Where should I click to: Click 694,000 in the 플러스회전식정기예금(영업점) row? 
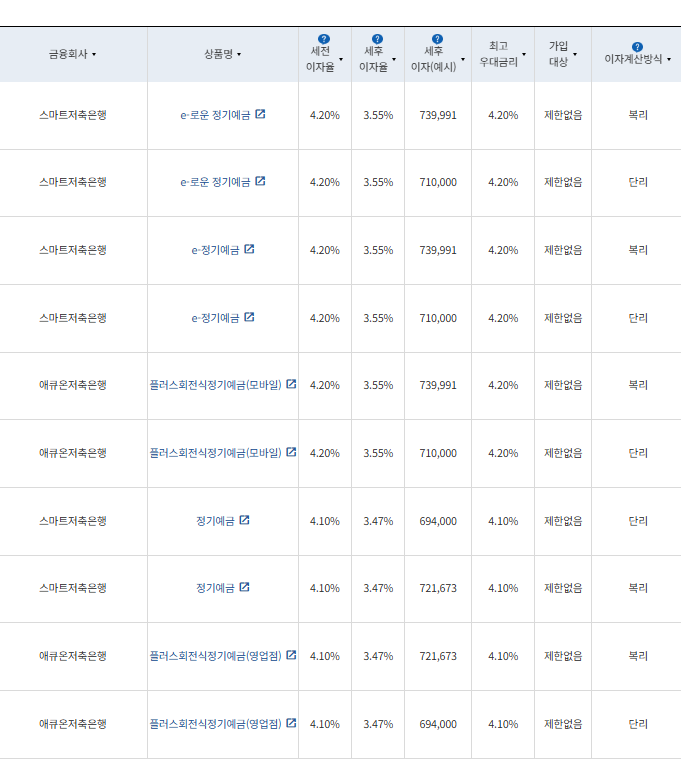point(438,724)
